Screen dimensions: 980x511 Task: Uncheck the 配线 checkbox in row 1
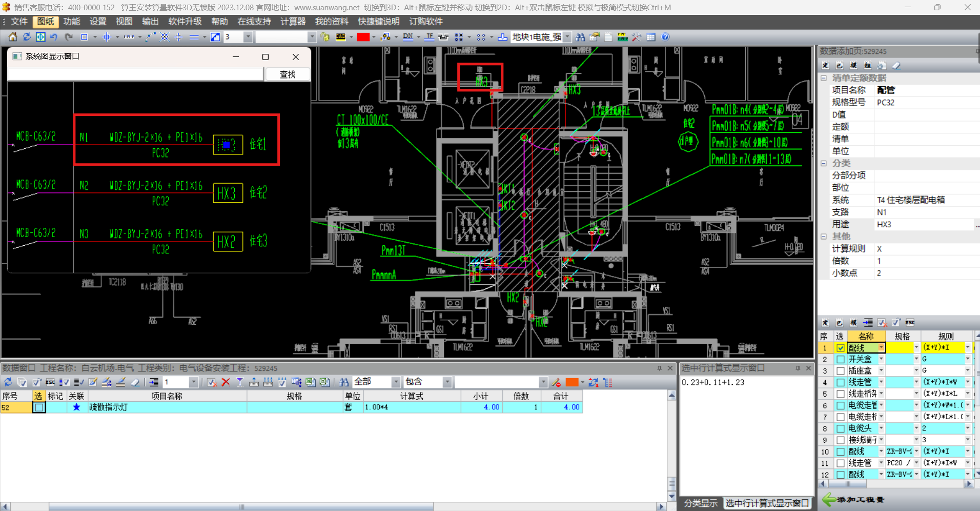point(841,348)
